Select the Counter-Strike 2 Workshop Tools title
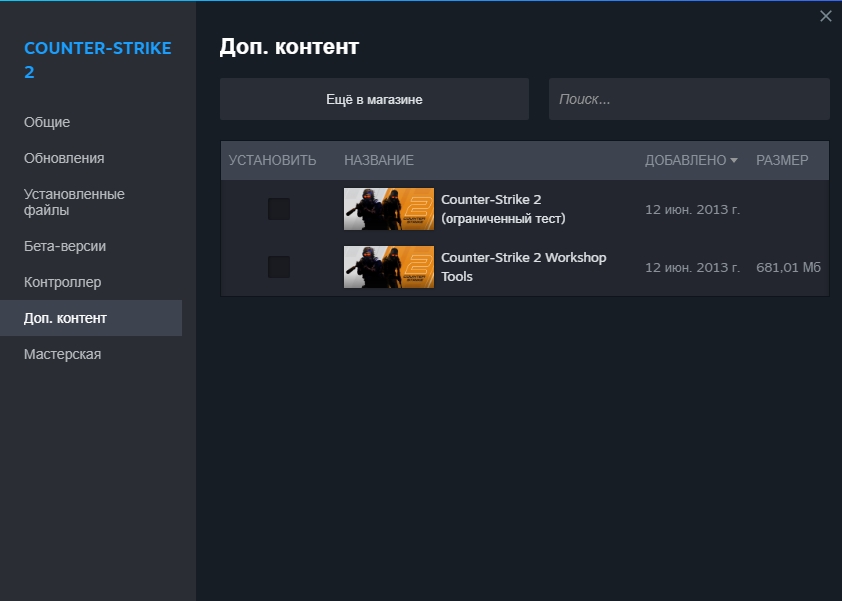This screenshot has height=601, width=842. [x=524, y=267]
